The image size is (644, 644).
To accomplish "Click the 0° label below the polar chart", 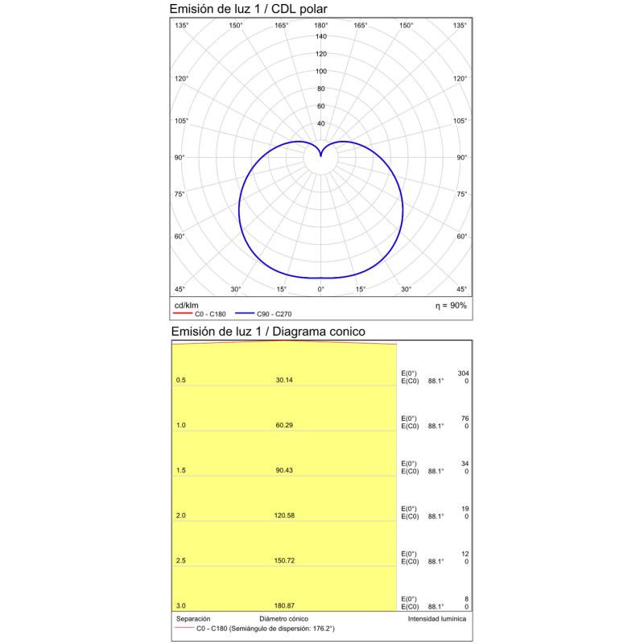I will (320, 289).
